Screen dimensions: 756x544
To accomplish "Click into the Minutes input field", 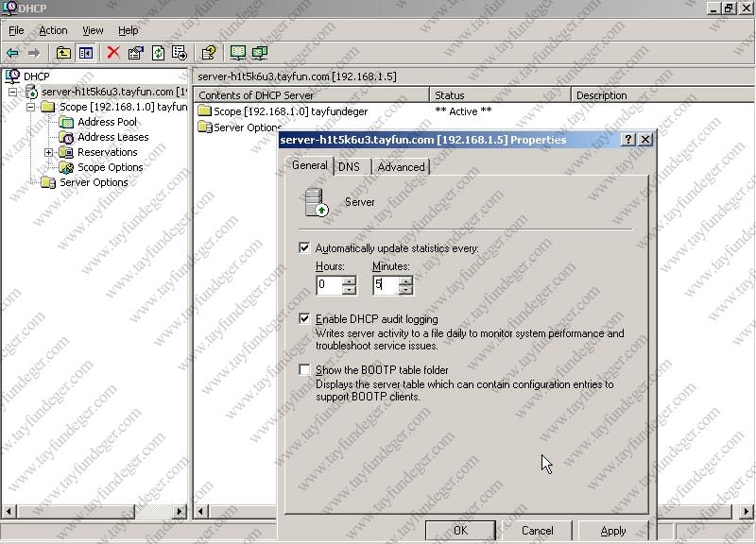I will [387, 285].
